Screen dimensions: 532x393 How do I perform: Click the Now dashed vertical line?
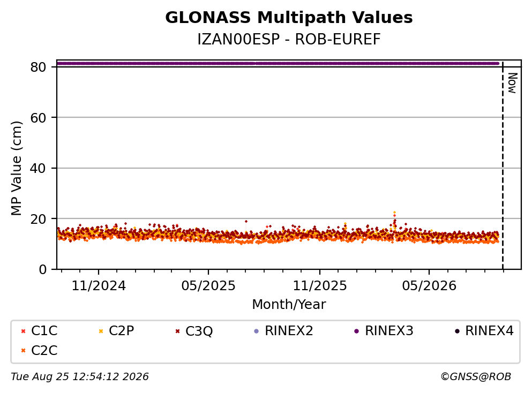(x=503, y=165)
